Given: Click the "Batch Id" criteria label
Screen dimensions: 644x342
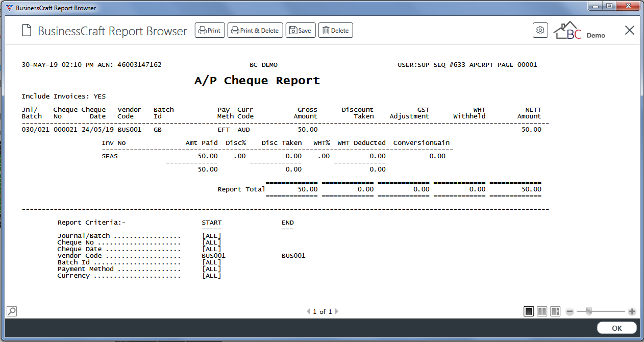Looking at the screenshot, I should pos(73,262).
